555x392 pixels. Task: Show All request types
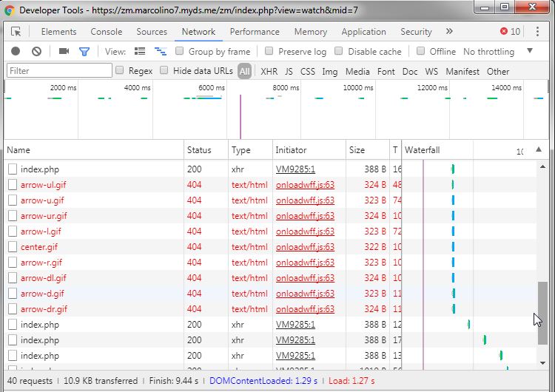pos(244,71)
